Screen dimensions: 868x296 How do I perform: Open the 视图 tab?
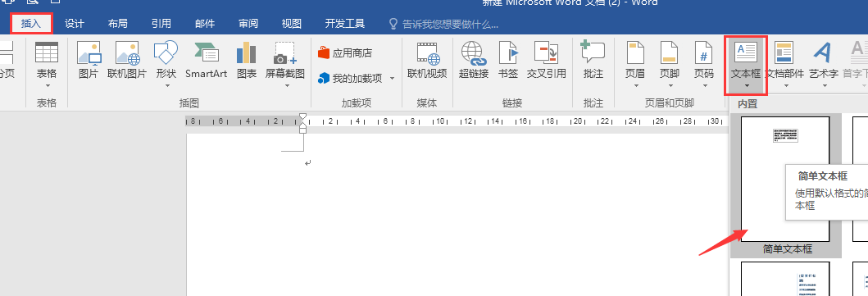click(291, 23)
